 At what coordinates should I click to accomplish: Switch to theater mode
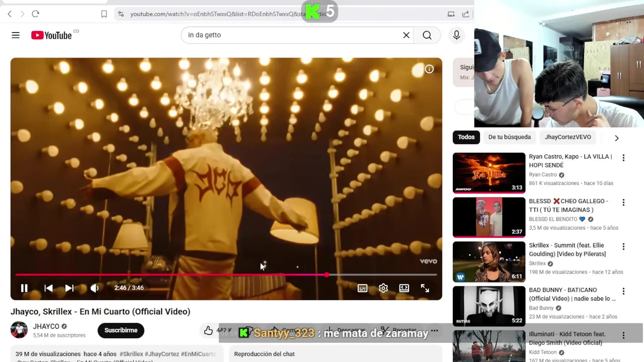click(x=404, y=288)
